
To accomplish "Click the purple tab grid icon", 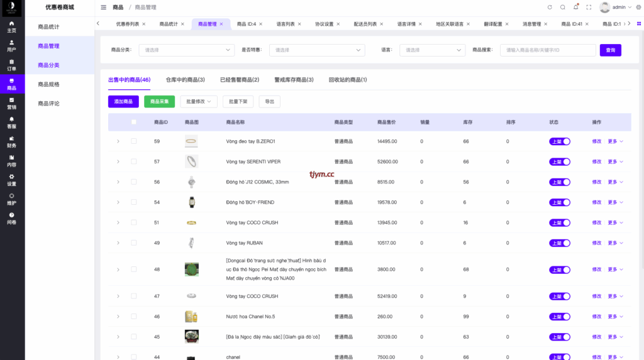I will tap(638, 24).
